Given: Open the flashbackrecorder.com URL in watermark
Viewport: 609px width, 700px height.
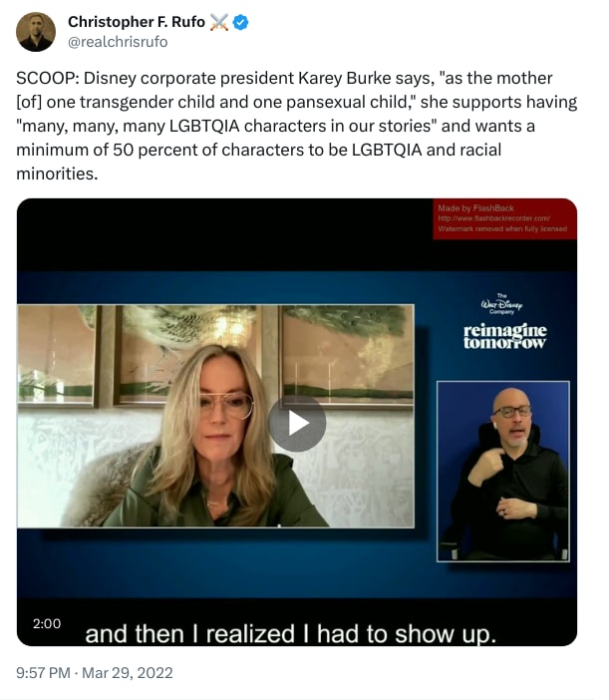Looking at the screenshot, I should (x=493, y=218).
